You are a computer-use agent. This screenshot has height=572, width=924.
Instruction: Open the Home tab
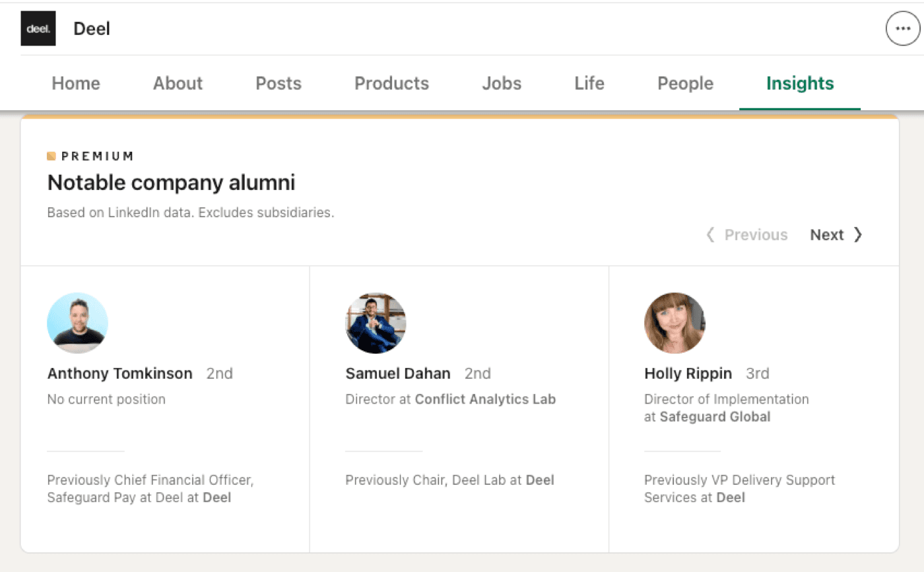[76, 84]
